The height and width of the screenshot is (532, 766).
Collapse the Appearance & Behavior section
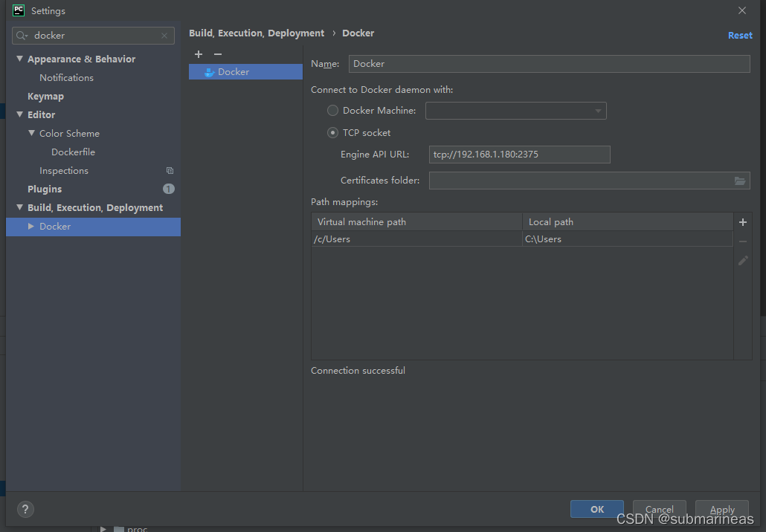point(19,59)
